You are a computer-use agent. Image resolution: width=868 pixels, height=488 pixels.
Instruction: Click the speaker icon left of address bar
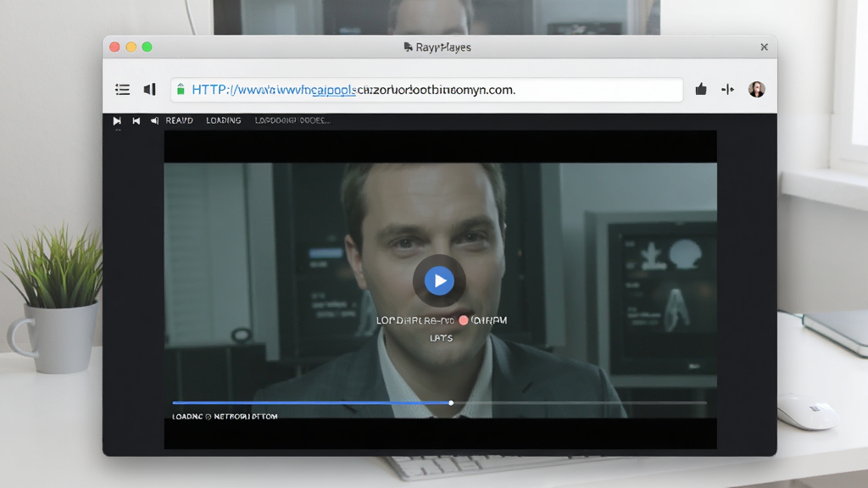[x=149, y=89]
